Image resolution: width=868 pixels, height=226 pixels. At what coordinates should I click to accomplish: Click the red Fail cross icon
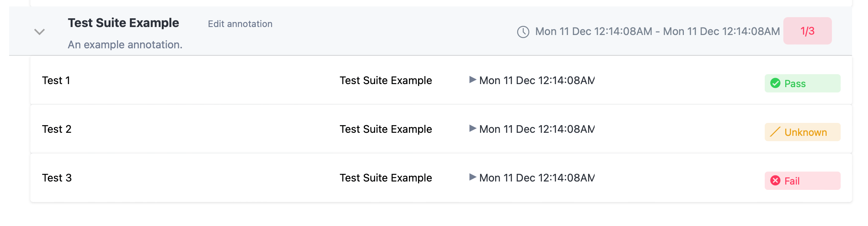click(775, 181)
